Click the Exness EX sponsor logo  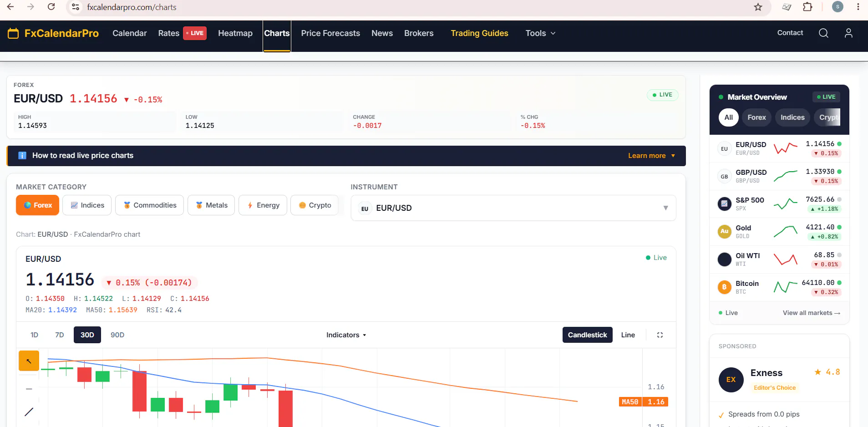731,380
